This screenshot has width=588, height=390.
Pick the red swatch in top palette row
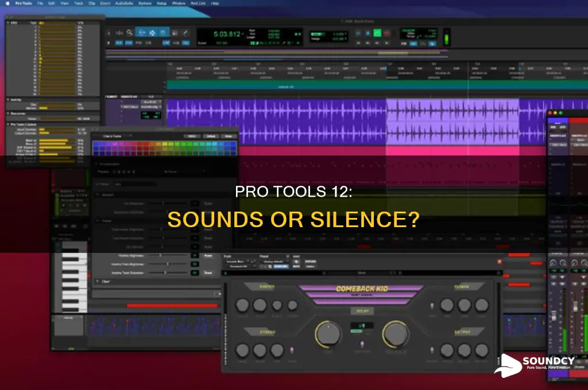pos(140,144)
